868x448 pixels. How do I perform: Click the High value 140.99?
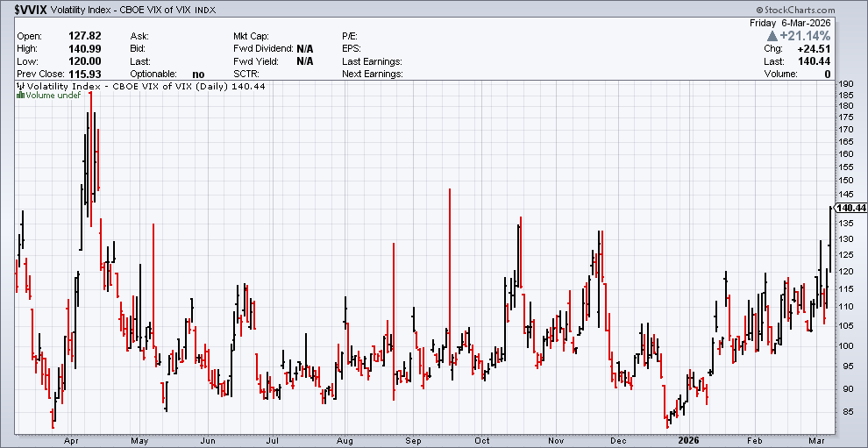pos(85,48)
